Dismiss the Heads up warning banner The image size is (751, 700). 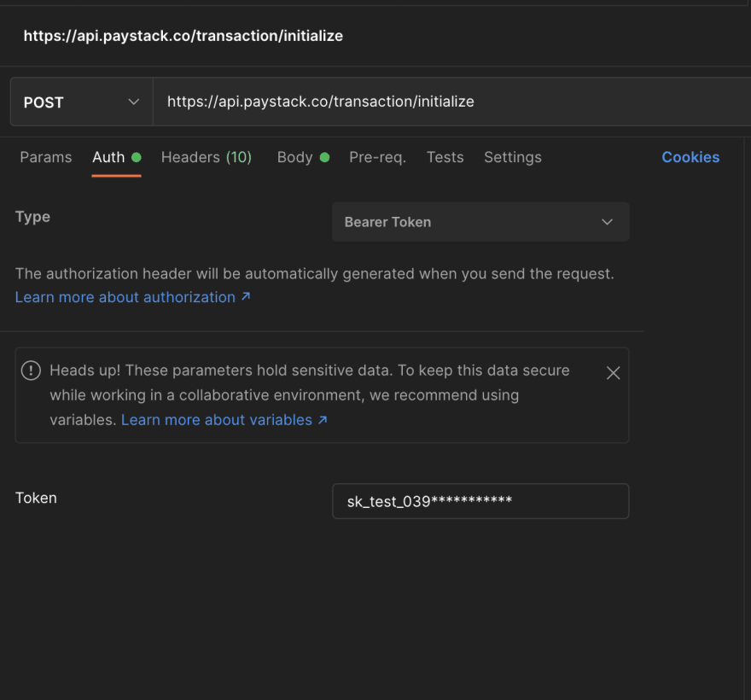coord(613,373)
